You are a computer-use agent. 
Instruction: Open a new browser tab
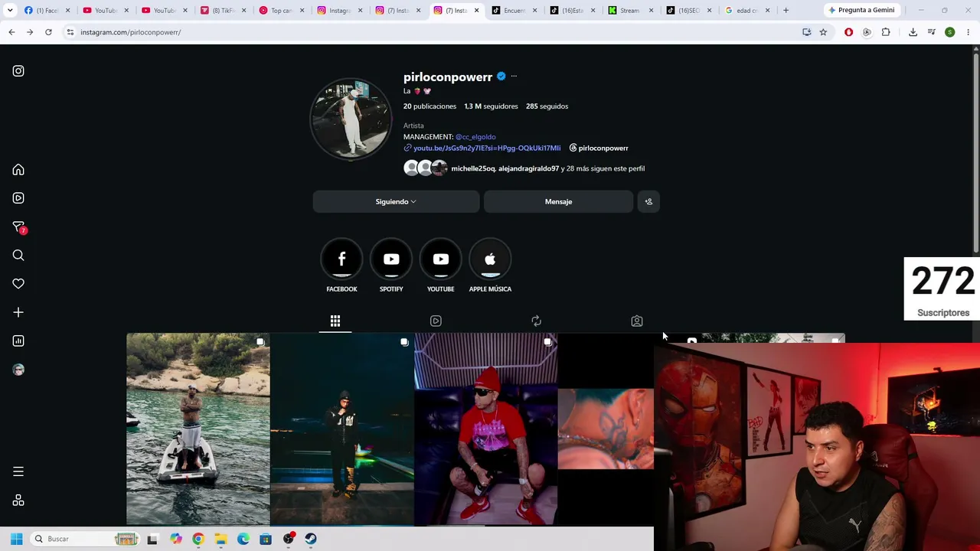click(786, 10)
